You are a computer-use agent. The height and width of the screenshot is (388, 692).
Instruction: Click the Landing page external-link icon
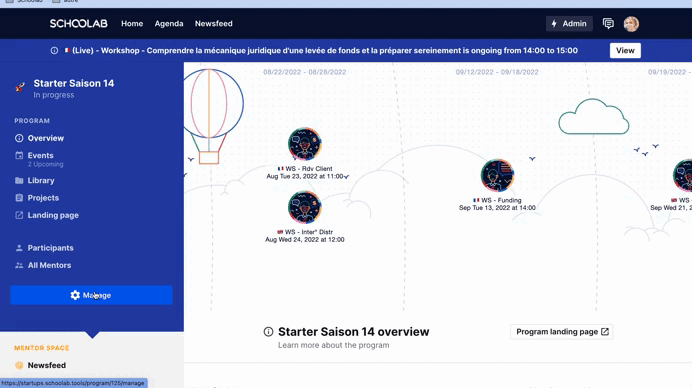point(19,215)
